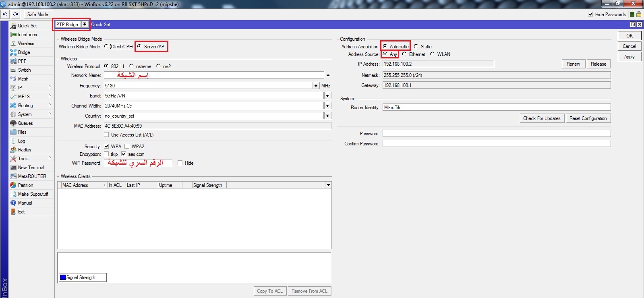Click the blue Signal Strength color swatch
Viewport: 644px width, 298px height.
(62, 277)
